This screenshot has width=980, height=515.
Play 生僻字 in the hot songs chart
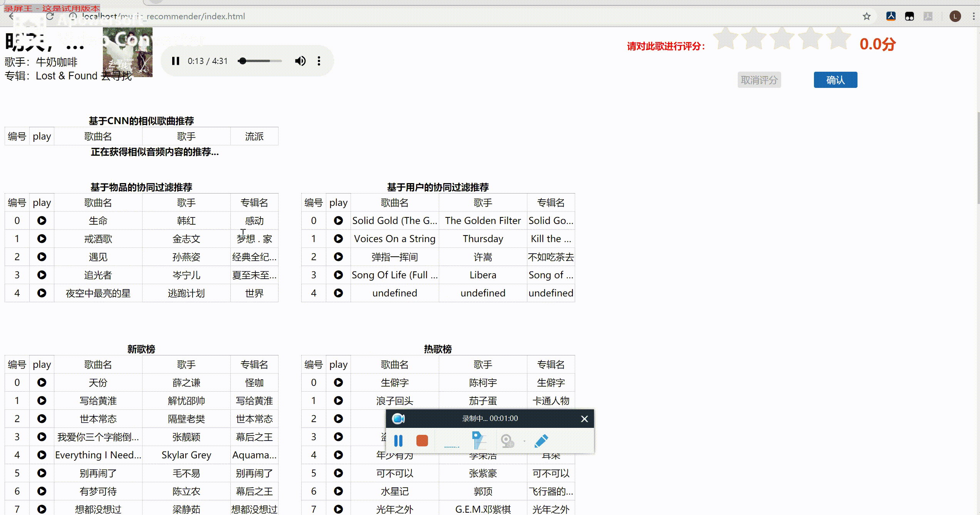(x=338, y=382)
